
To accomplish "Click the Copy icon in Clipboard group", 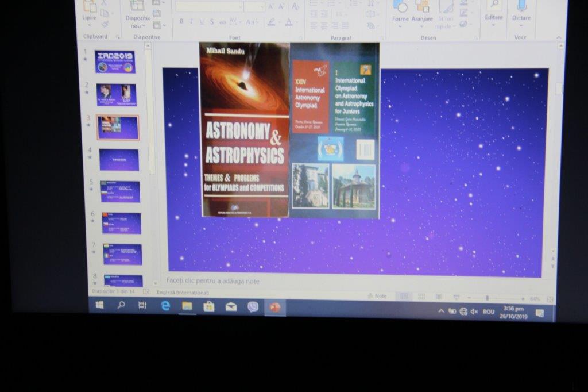I will (105, 14).
